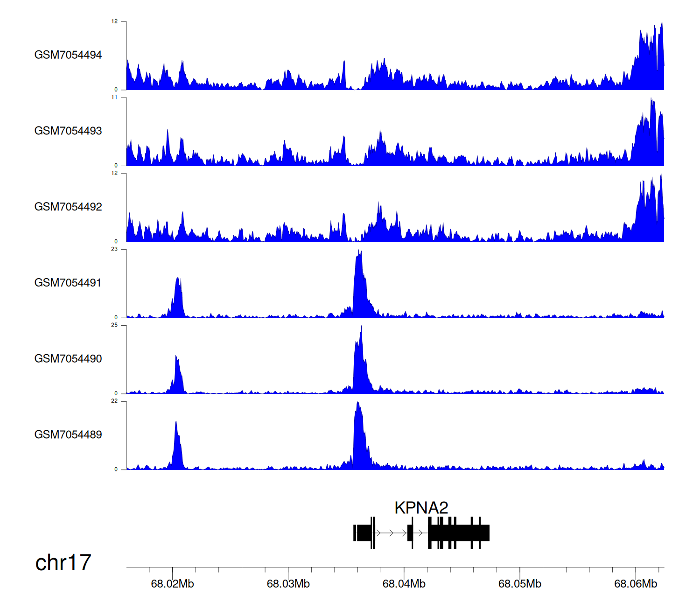Click the GSM7054494 track label
The height and width of the screenshot is (616, 700).
tap(68, 55)
